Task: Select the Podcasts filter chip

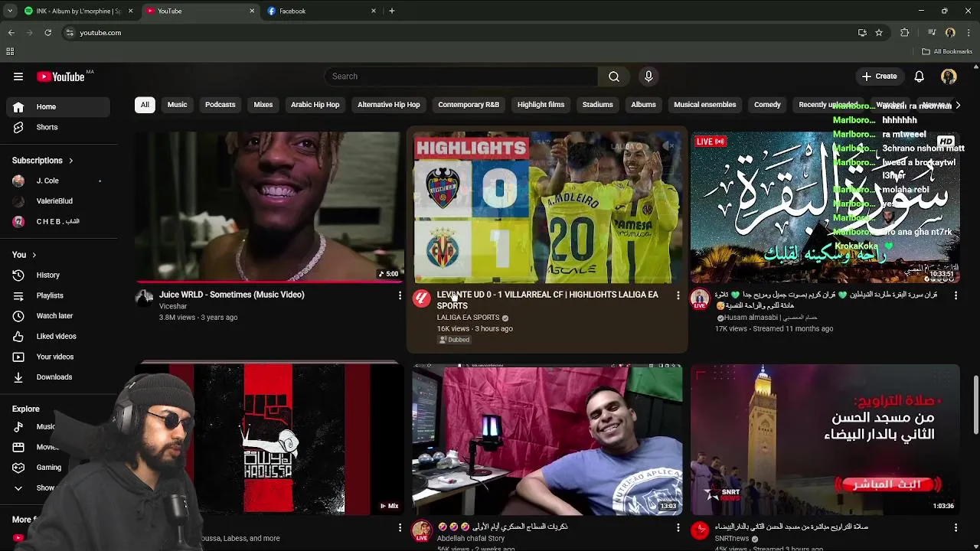Action: [220, 105]
